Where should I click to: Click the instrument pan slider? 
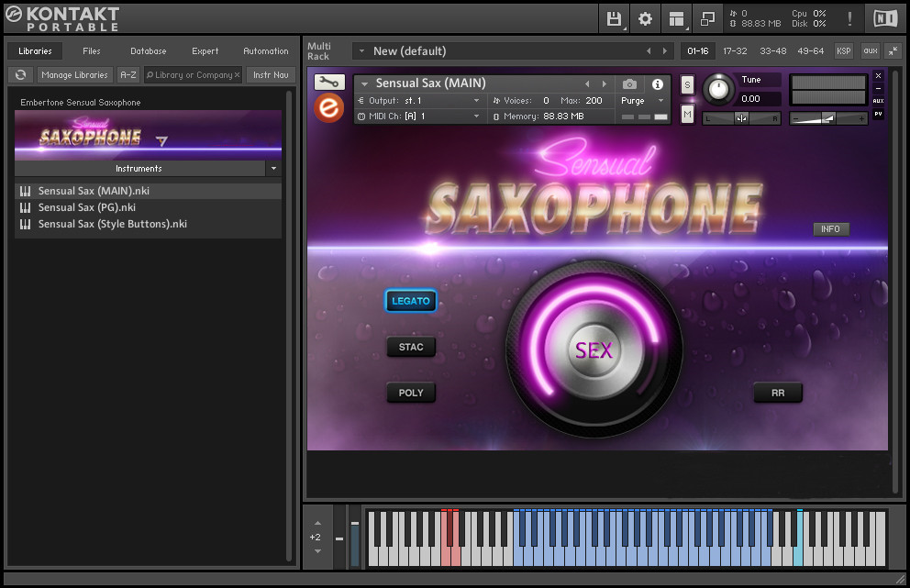[x=742, y=119]
